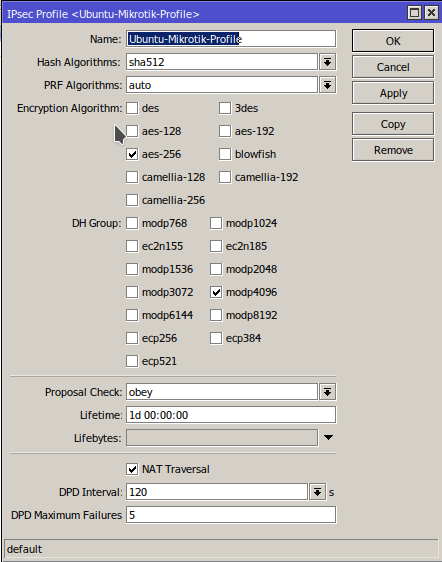Select the 3des encryption checkbox

(225, 108)
